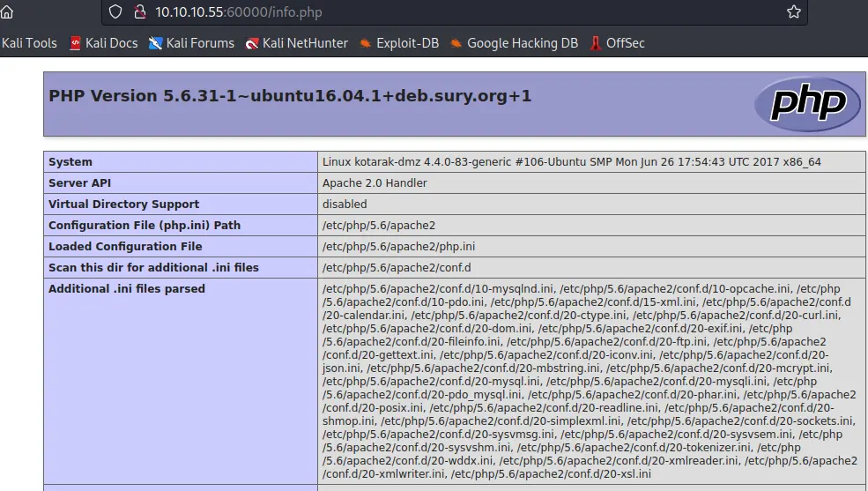Click the System row label
The height and width of the screenshot is (491, 868).
70,161
